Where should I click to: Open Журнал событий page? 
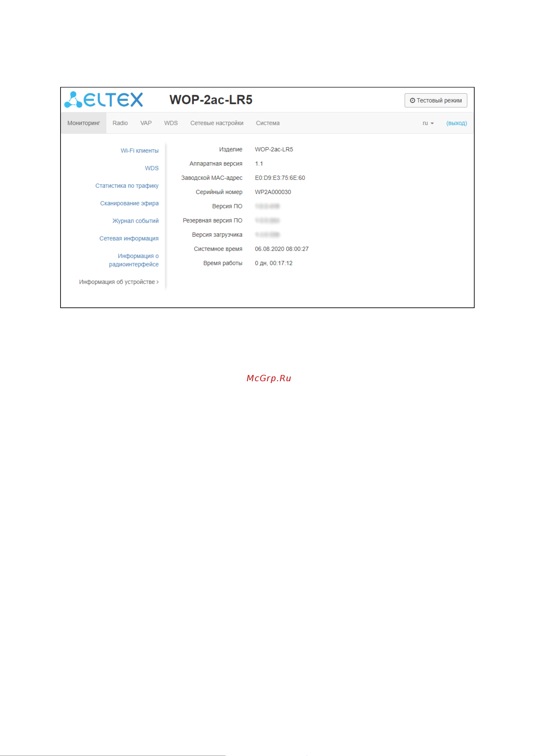point(135,221)
